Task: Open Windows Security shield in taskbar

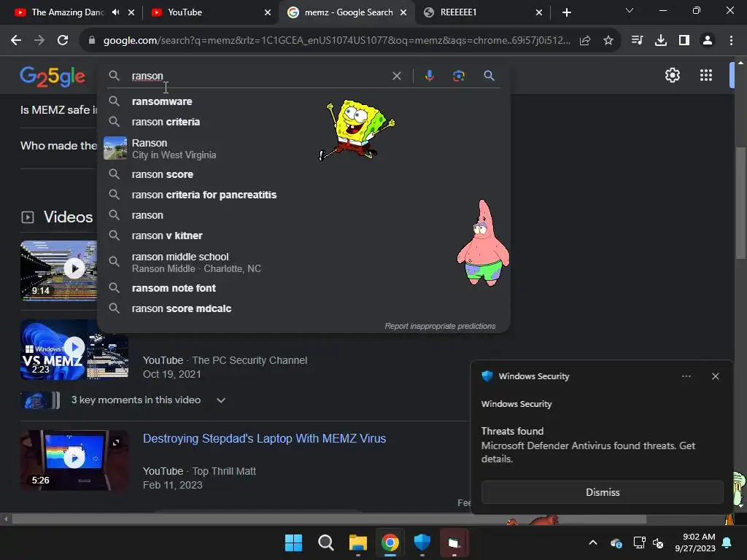Action: (x=422, y=542)
